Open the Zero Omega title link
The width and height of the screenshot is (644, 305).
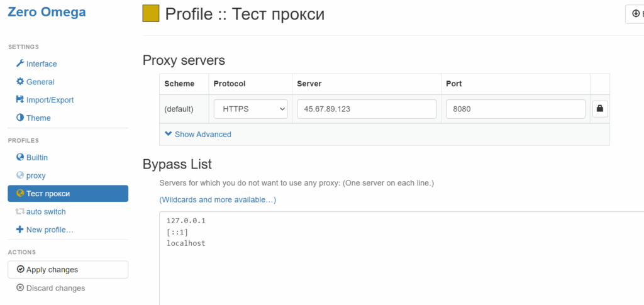[47, 12]
